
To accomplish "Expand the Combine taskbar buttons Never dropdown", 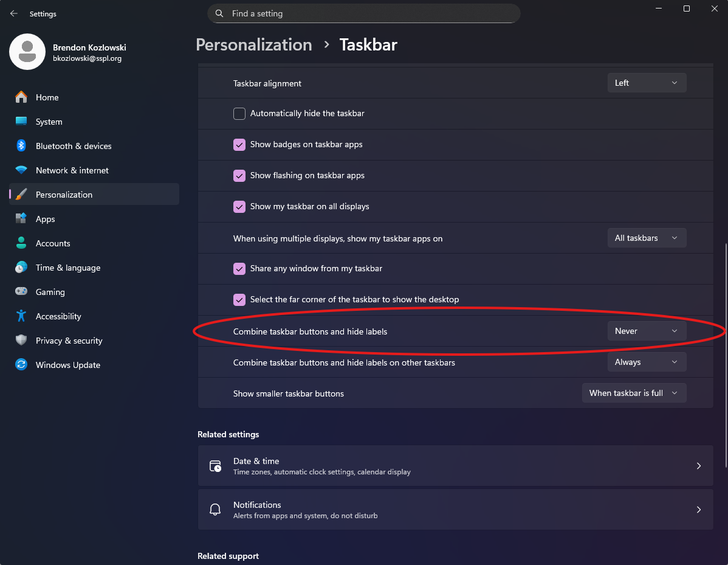I will [647, 331].
